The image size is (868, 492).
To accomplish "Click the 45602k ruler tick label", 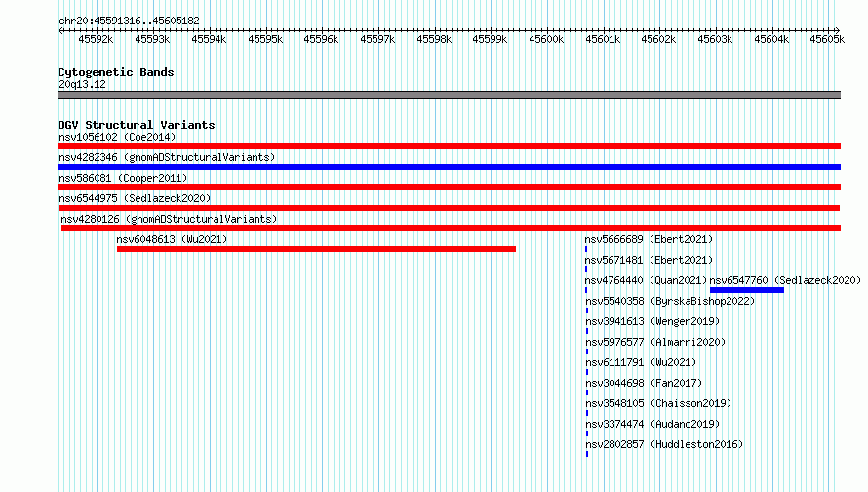I will tap(658, 40).
